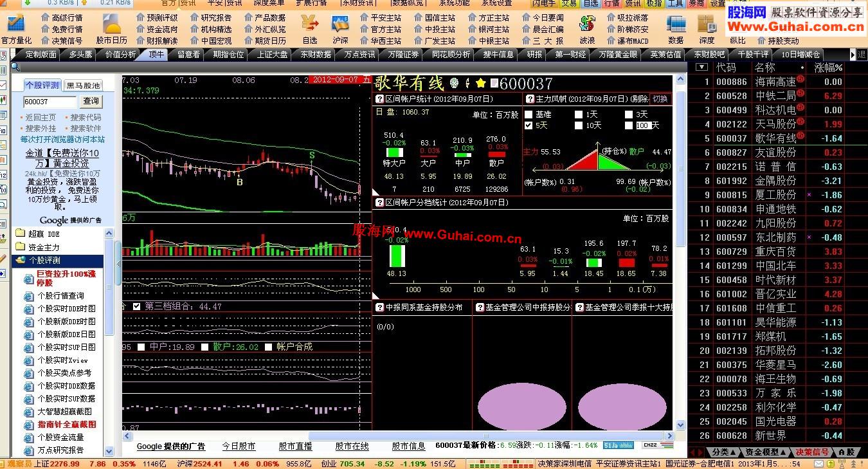Image resolution: width=868 pixels, height=469 pixels.
Task: Click help icon beside 区间帐户分档统计
Action: tap(379, 203)
